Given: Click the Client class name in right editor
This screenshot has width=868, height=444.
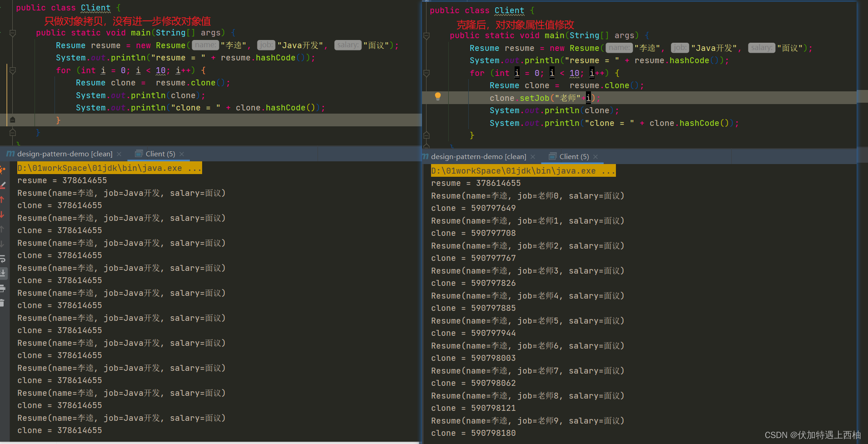Looking at the screenshot, I should 510,10.
